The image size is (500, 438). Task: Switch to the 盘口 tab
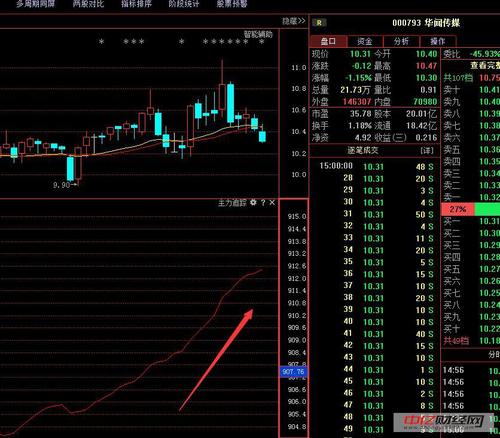(328, 41)
